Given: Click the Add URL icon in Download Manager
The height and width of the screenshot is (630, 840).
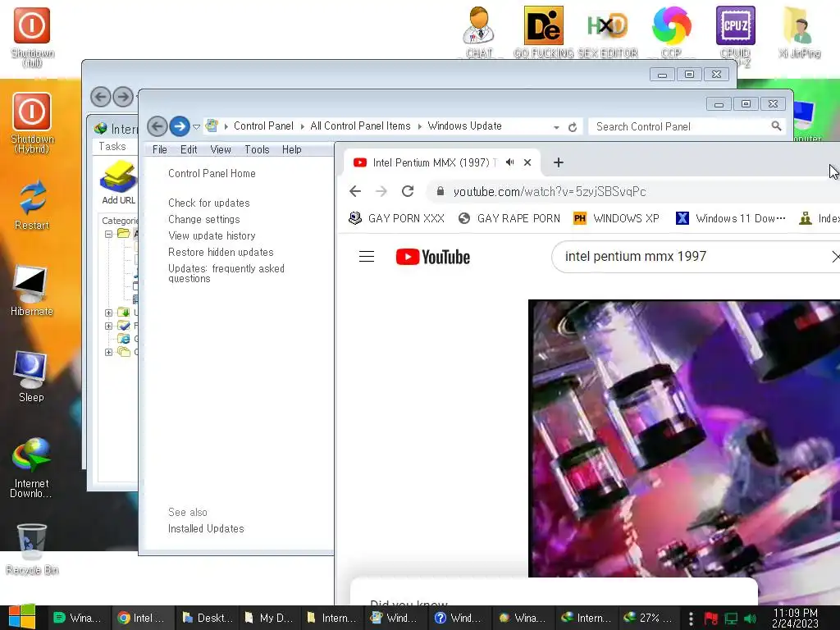Looking at the screenshot, I should pos(118,182).
